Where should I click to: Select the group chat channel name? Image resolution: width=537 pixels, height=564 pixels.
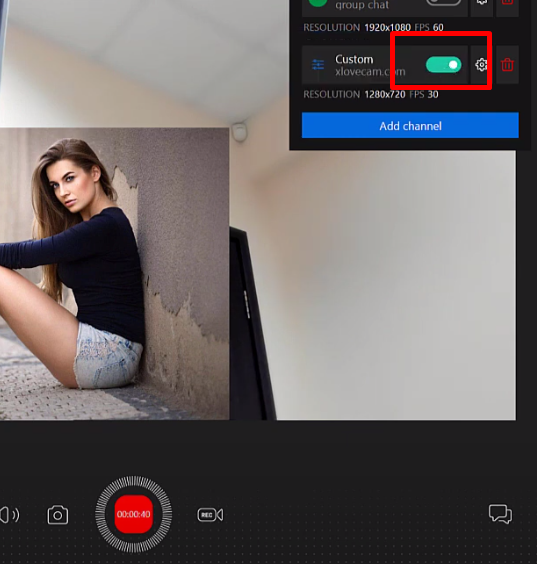(362, 5)
